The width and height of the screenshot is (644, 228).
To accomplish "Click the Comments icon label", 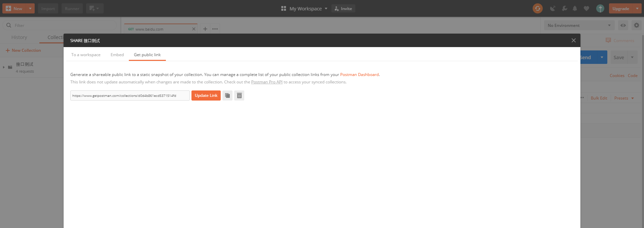I will (x=620, y=40).
